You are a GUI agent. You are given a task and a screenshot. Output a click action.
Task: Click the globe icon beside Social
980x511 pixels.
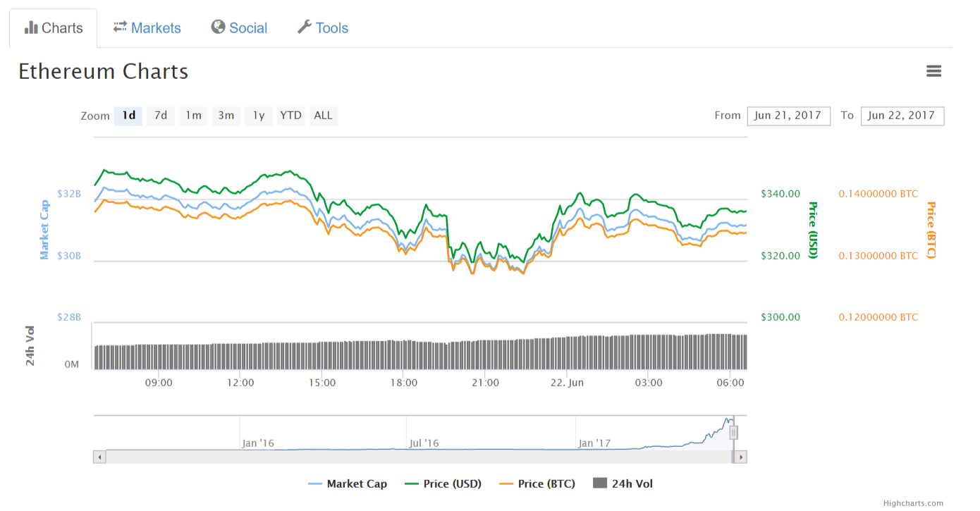point(219,27)
